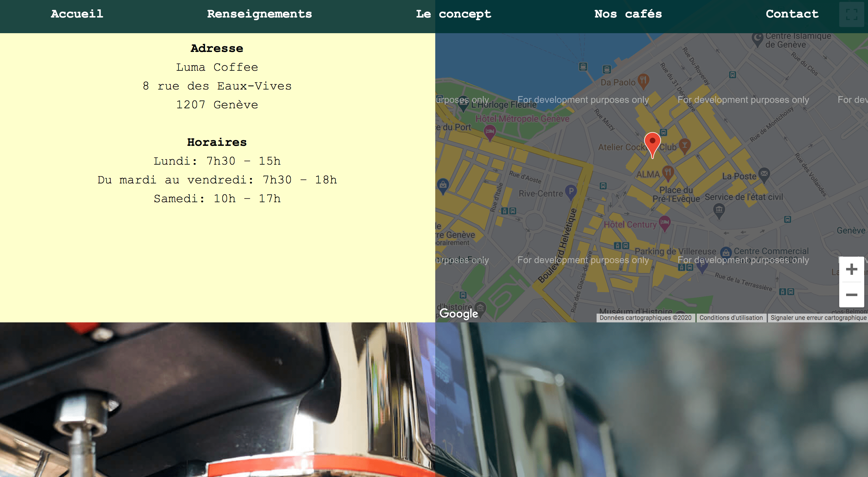
Task: Click 'Samedi: 10h – 17h' hours line
Action: point(217,198)
